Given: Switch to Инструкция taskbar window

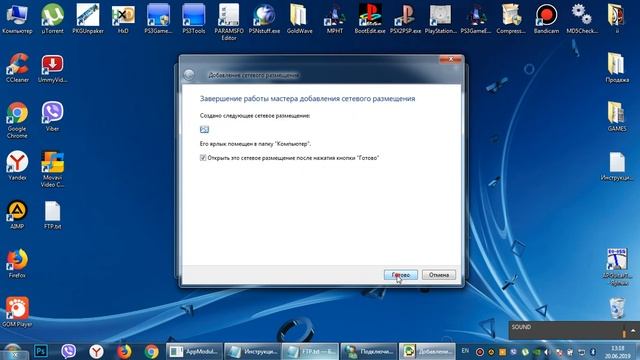Looking at the screenshot, I should 252,351.
